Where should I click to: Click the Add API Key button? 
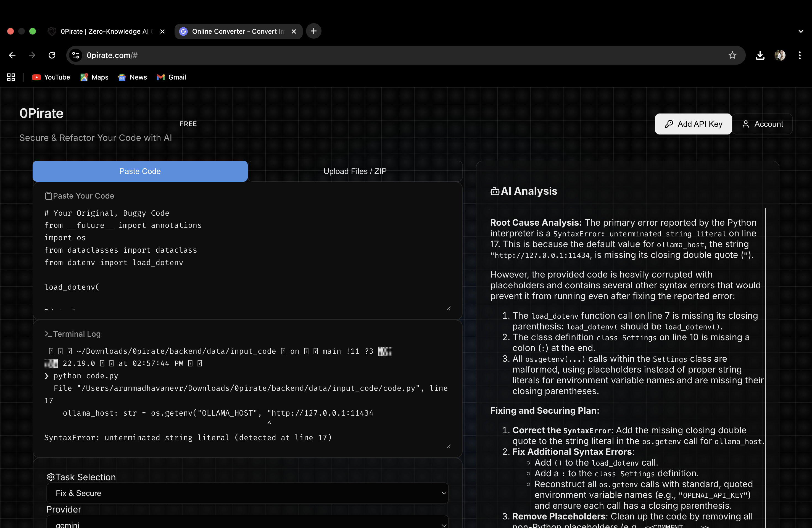pyautogui.click(x=693, y=124)
